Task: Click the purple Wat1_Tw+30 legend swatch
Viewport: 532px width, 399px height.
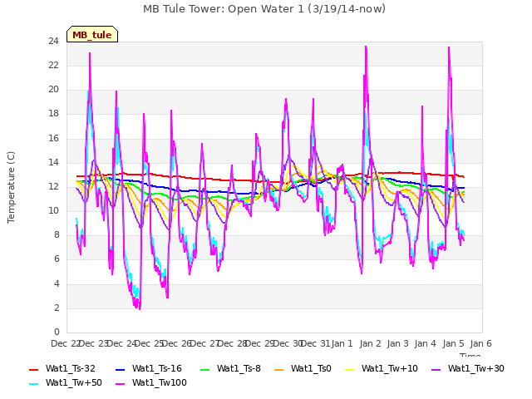Action: coord(436,369)
